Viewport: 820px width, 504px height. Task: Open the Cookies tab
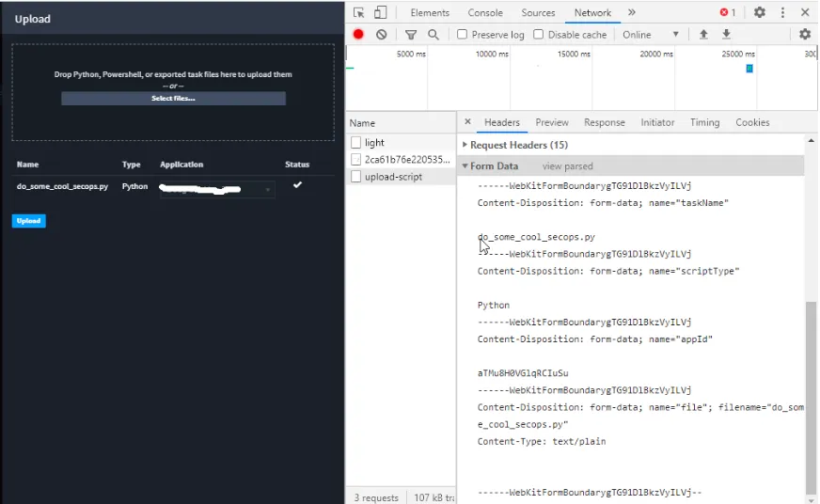click(x=752, y=122)
